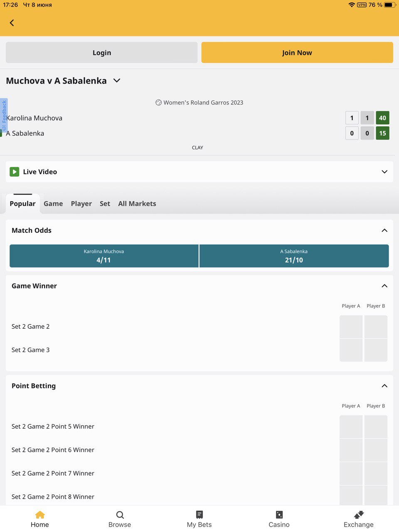Select Player B for Set 2 Game 2
Screen dimensions: 399x532
coord(376,327)
